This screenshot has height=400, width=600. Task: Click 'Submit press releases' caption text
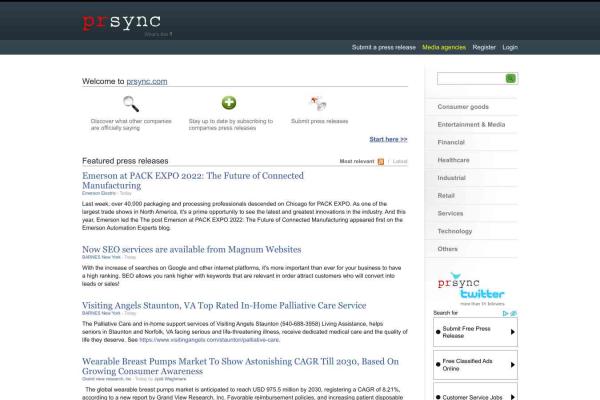(320, 121)
